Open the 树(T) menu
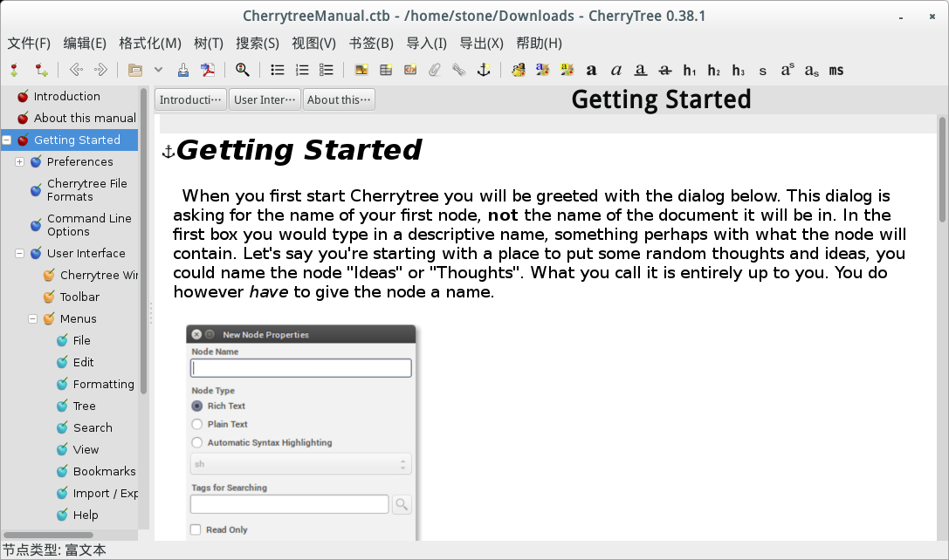 click(208, 43)
